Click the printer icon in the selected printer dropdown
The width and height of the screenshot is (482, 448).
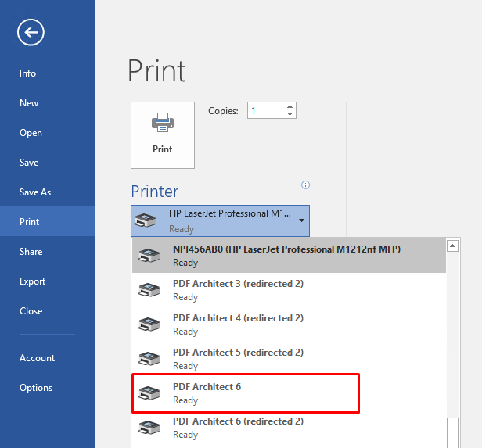[146, 220]
